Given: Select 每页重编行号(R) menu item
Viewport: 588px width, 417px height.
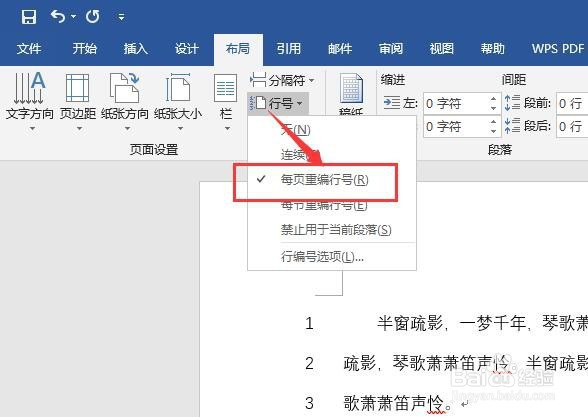Looking at the screenshot, I should coord(332,180).
